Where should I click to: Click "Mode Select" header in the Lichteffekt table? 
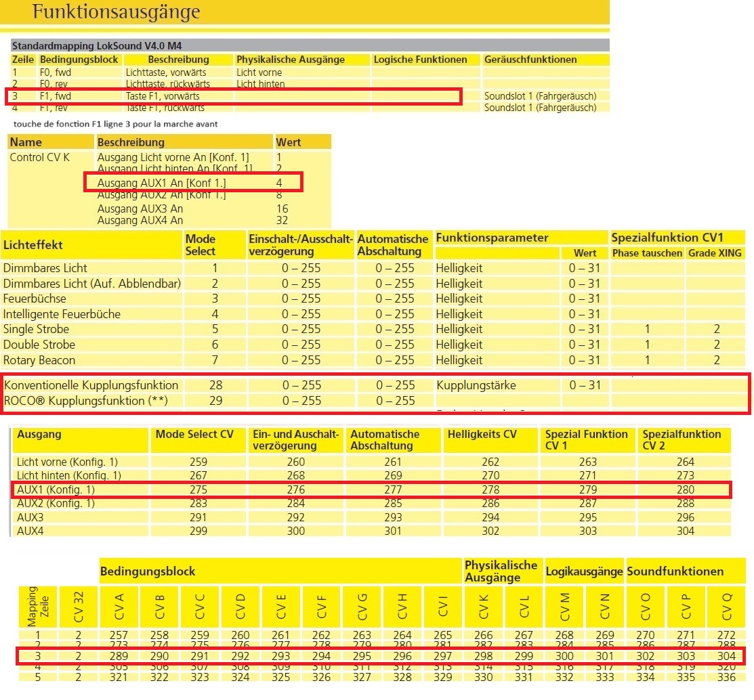[x=201, y=245]
